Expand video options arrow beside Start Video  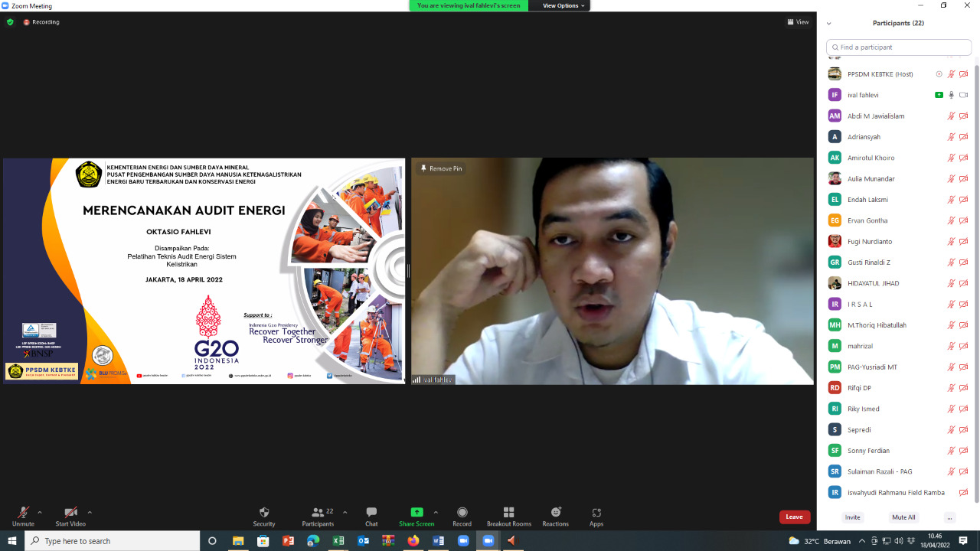pyautogui.click(x=90, y=512)
